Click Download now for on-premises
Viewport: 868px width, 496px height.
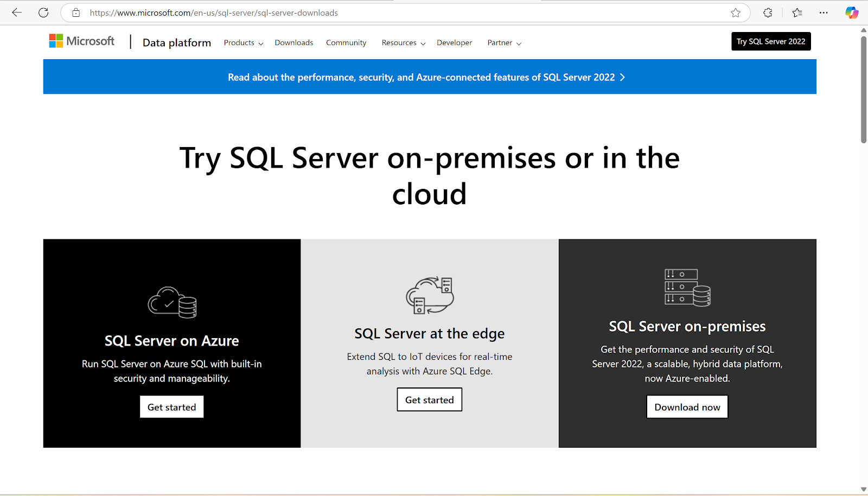tap(687, 407)
